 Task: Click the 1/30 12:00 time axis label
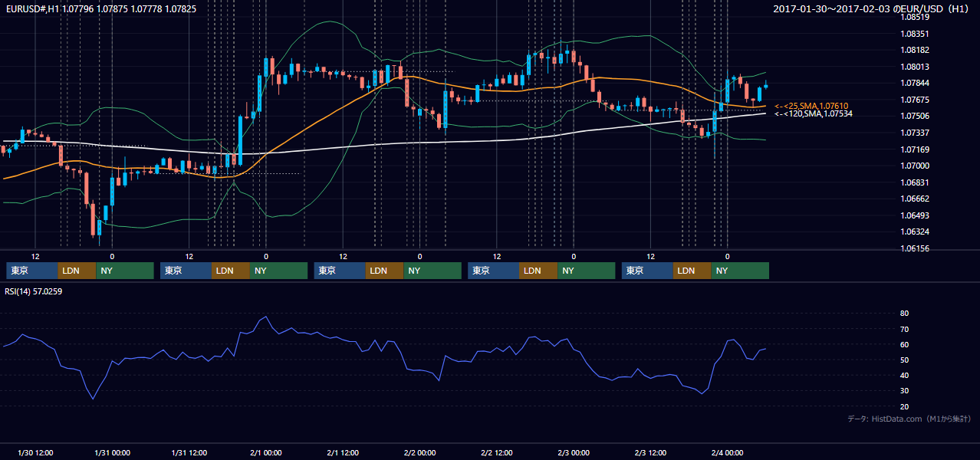point(35,452)
